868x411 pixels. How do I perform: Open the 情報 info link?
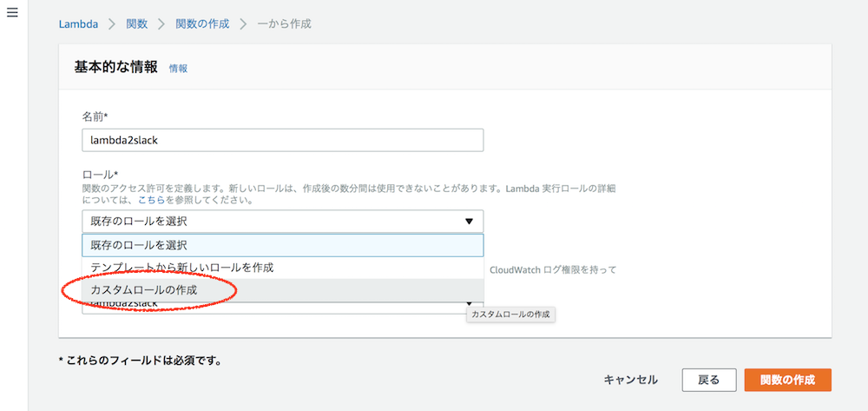click(178, 68)
